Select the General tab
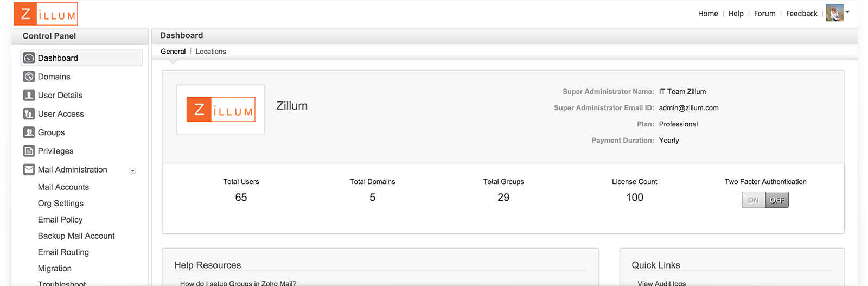This screenshot has width=868, height=286. [173, 52]
